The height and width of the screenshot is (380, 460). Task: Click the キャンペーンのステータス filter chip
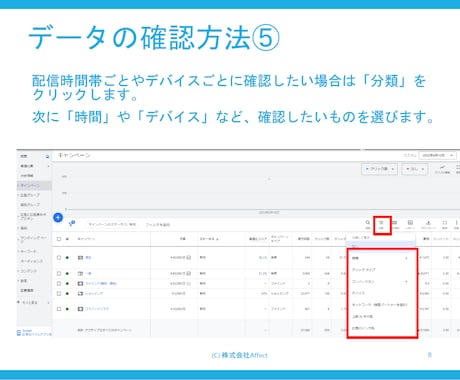[x=112, y=225]
